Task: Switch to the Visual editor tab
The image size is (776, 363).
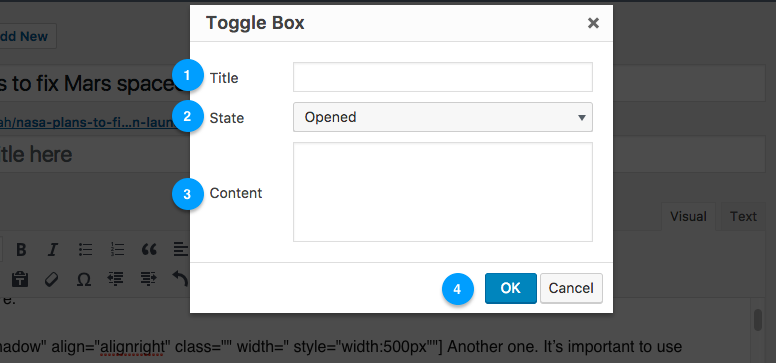Action: [x=688, y=216]
